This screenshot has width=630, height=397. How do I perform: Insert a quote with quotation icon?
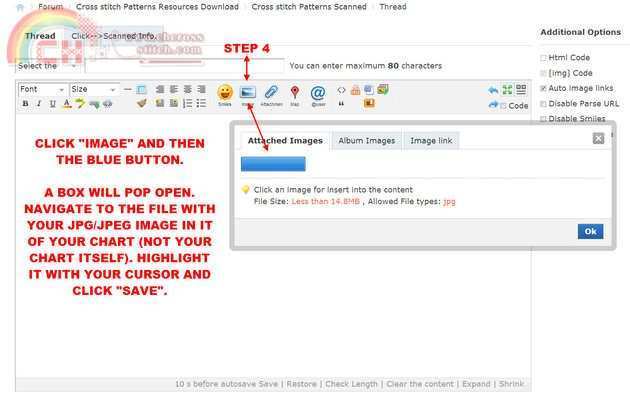[x=341, y=104]
